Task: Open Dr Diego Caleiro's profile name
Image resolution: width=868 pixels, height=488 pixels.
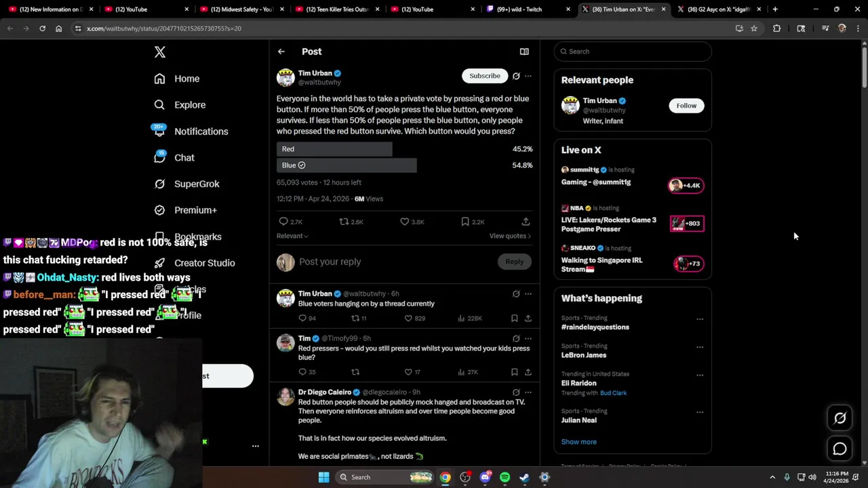Action: [x=324, y=392]
